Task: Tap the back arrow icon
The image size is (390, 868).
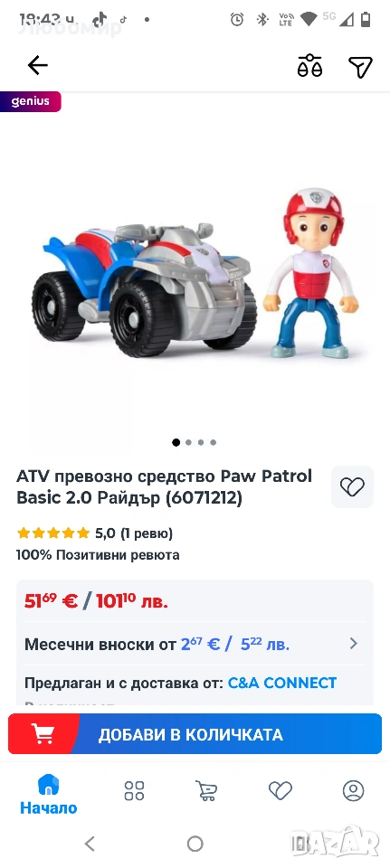Action: (x=38, y=65)
